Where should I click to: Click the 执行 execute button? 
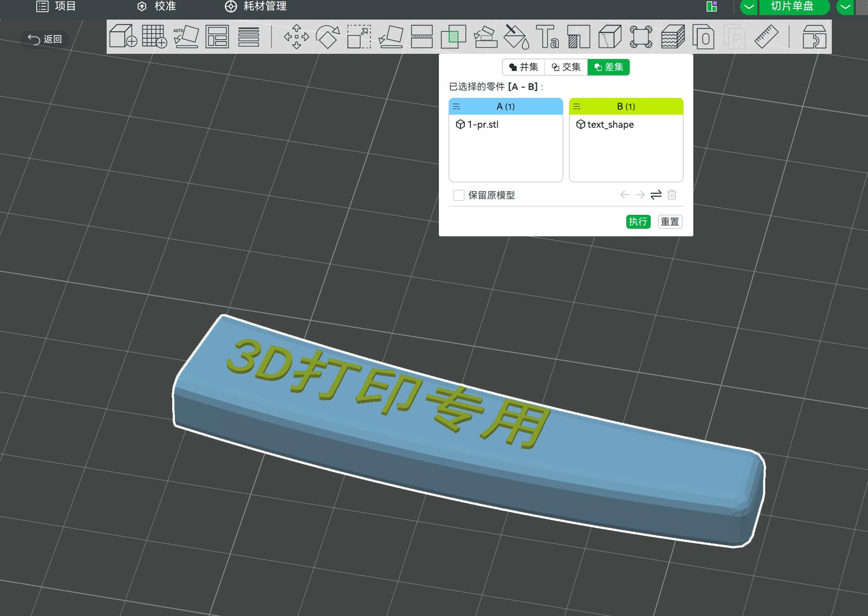click(x=638, y=222)
